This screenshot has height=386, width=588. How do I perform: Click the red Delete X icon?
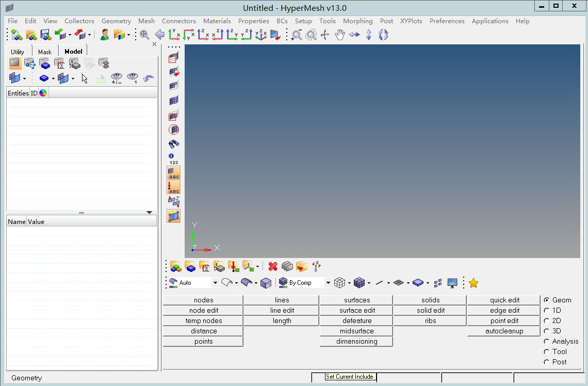273,266
